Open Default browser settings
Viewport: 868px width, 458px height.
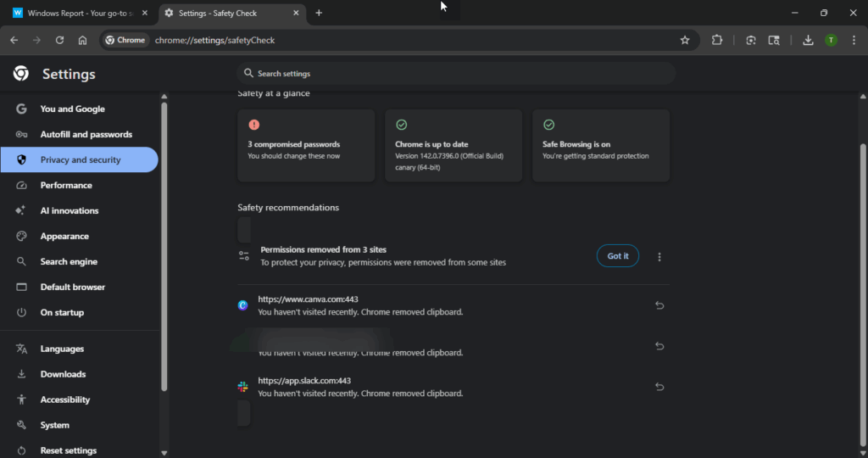coord(79,287)
